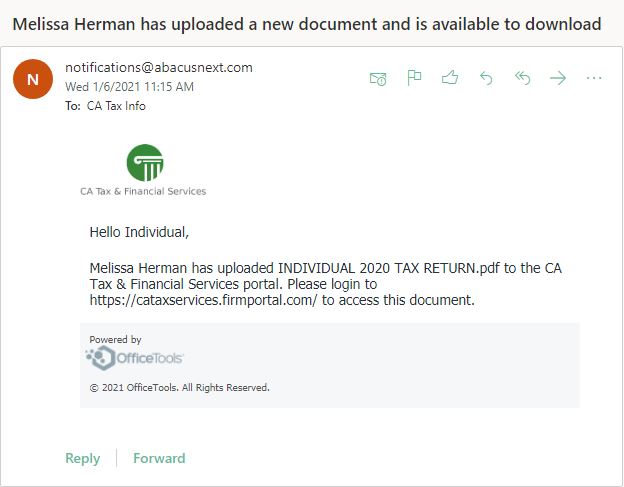The height and width of the screenshot is (487, 624).
Task: Click the reply-all double arrow icon
Action: coord(522,78)
